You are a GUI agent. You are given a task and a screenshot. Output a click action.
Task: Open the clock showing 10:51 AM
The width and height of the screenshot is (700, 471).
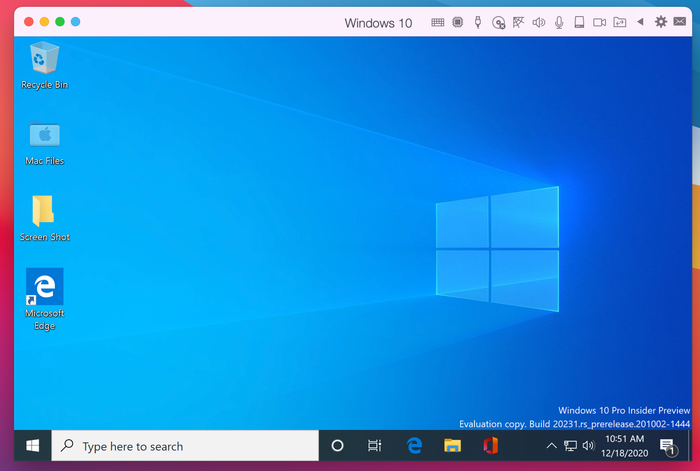pyautogui.click(x=625, y=446)
